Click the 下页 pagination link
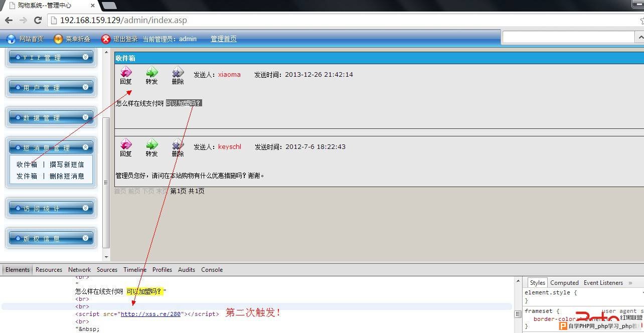 148,191
